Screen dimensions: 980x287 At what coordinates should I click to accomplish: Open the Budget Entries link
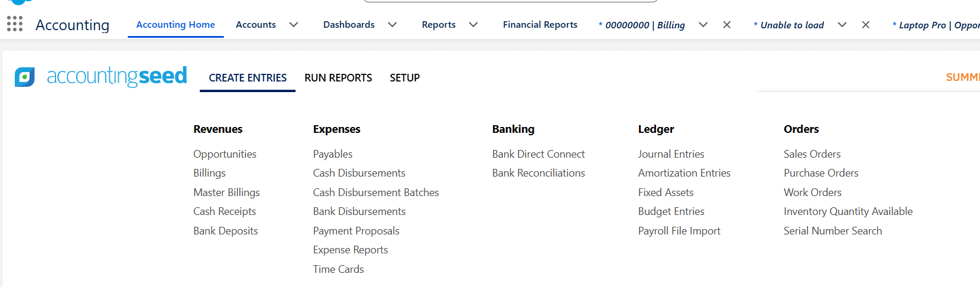pyautogui.click(x=671, y=211)
